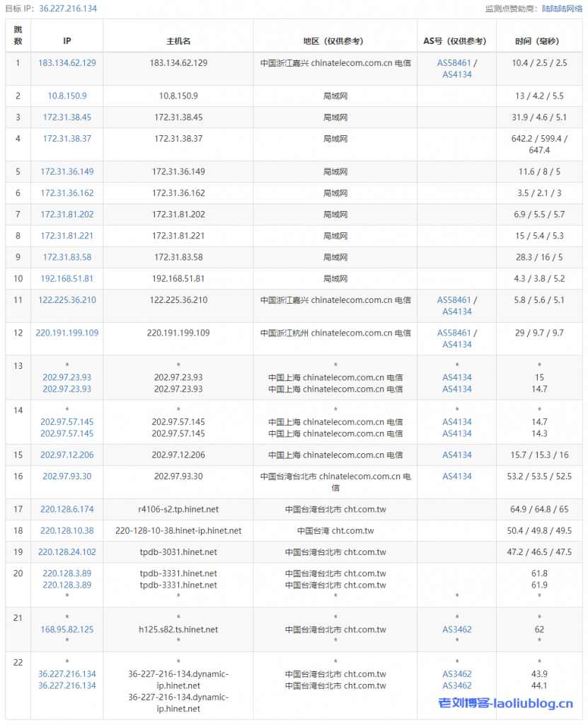Visit the sponsor link 陆陆陆网络
The width and height of the screenshot is (588, 725).
pos(562,8)
